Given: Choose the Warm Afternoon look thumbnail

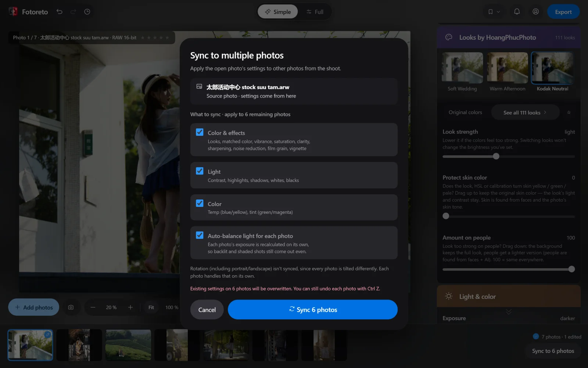Looking at the screenshot, I should pyautogui.click(x=508, y=67).
